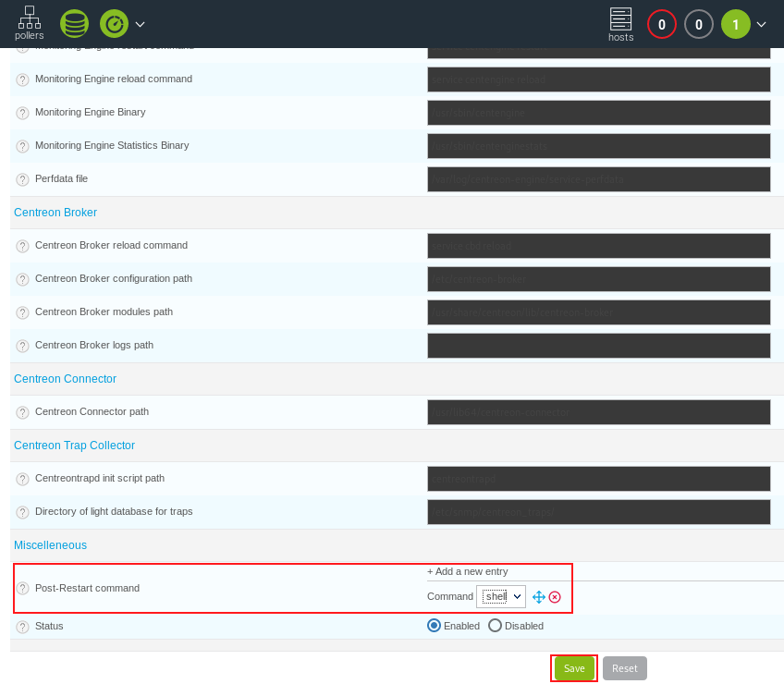Click the Centreontrapd init script path field
Viewport: 784px width, 684px height.
pos(598,479)
